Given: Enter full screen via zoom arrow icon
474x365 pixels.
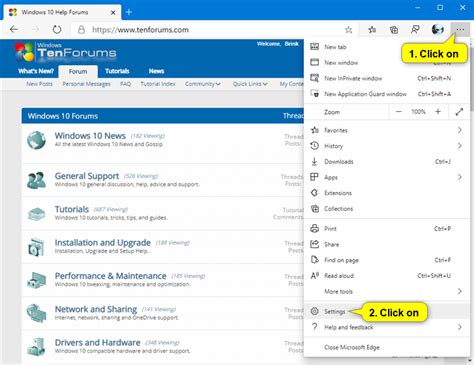Looking at the screenshot, I should (x=459, y=112).
